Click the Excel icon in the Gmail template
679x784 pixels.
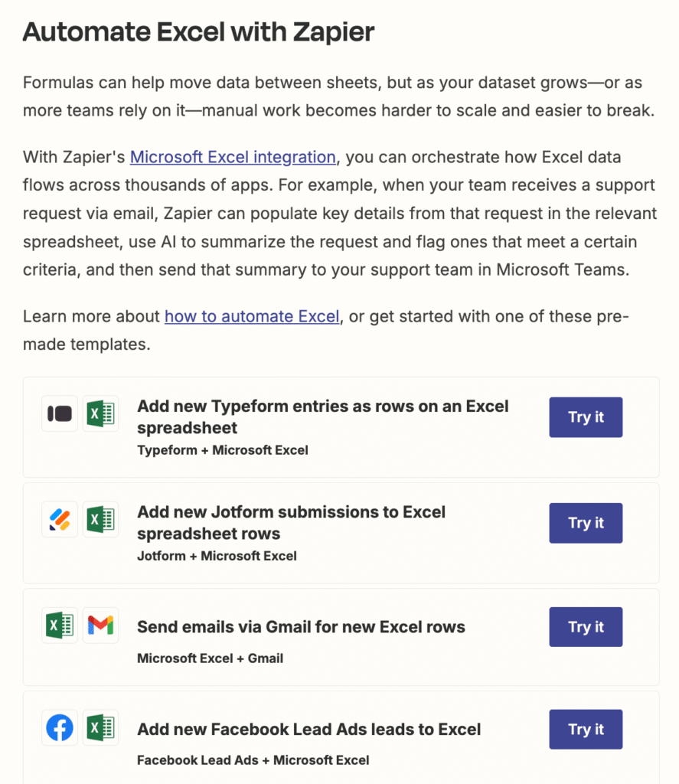tap(60, 625)
